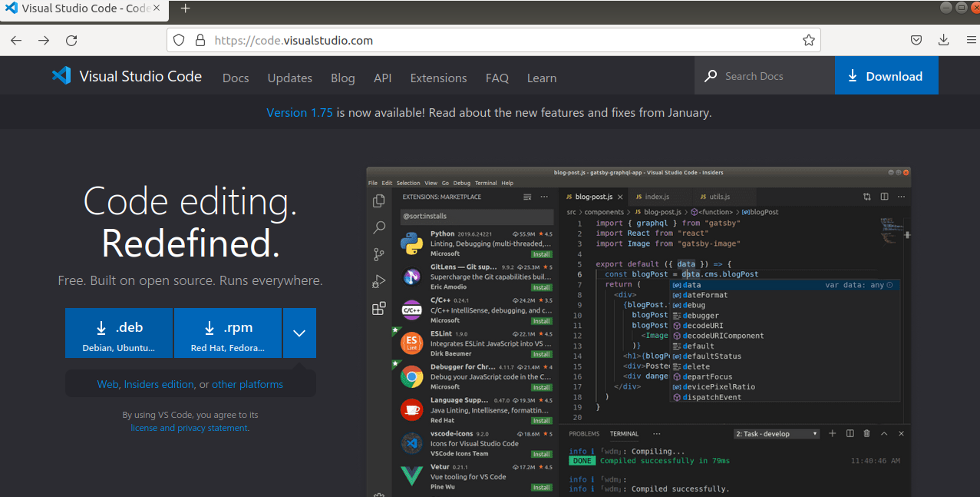
Task: Click the Visual Studio Code logo
Action: click(x=61, y=75)
